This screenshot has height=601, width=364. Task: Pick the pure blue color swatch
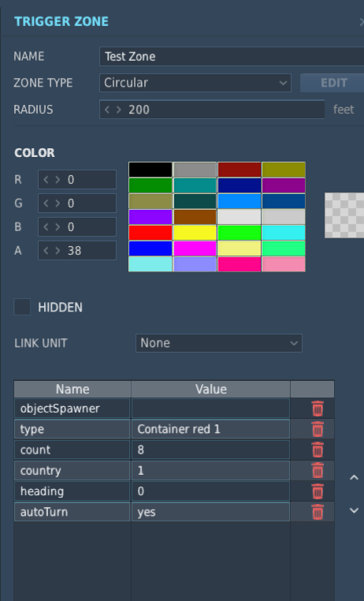pyautogui.click(x=150, y=248)
